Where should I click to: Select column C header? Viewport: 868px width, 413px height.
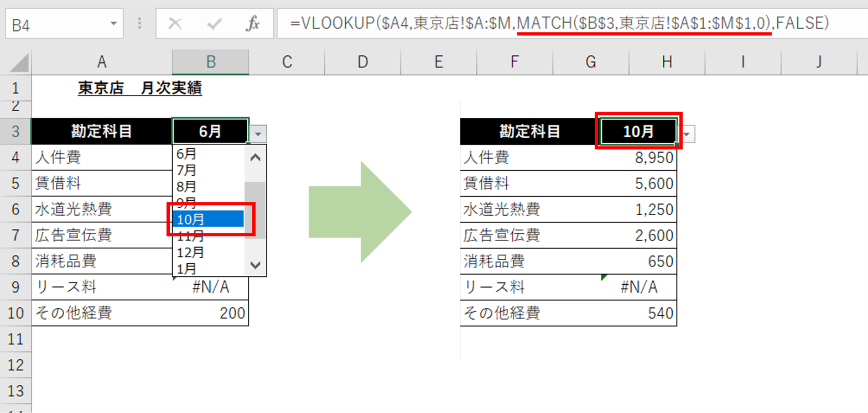pos(287,62)
